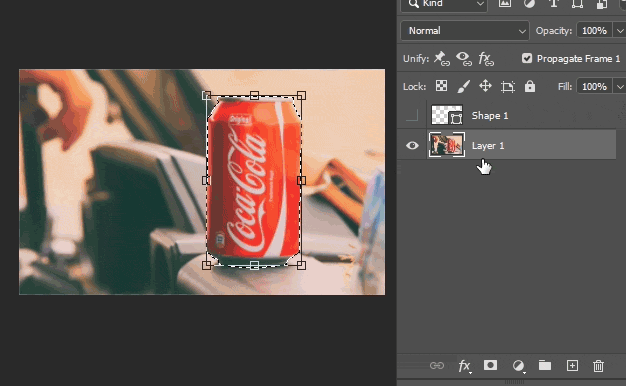Viewport: 626px width, 386px height.
Task: Select the Layer 1 thumbnail
Action: (x=447, y=145)
